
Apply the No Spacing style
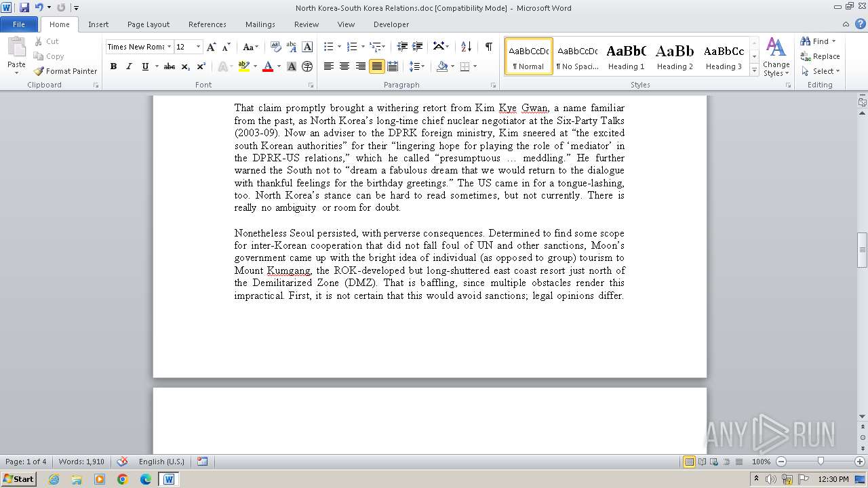577,56
